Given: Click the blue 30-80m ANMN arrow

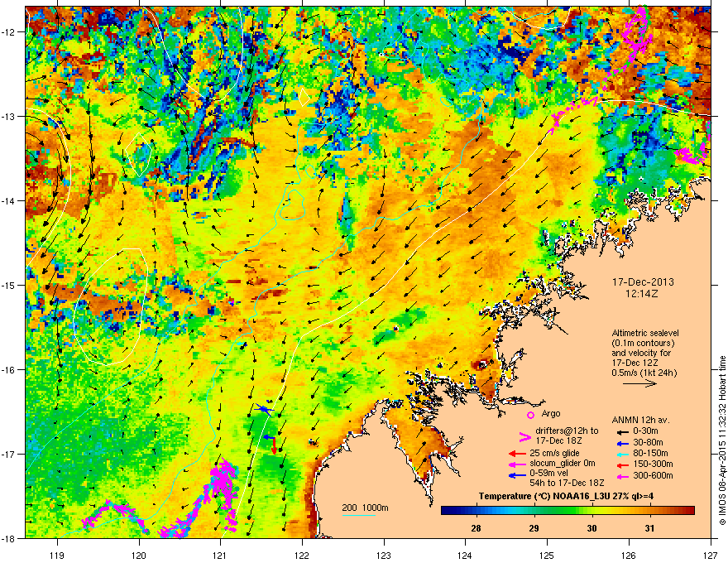Looking at the screenshot, I should tap(625, 443).
